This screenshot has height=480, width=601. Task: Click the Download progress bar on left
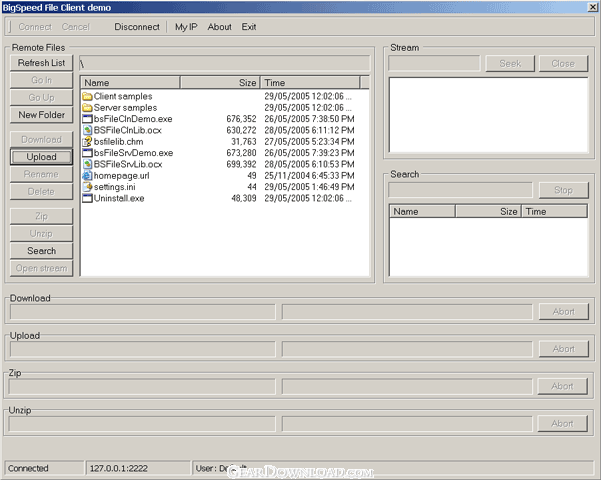point(143,312)
